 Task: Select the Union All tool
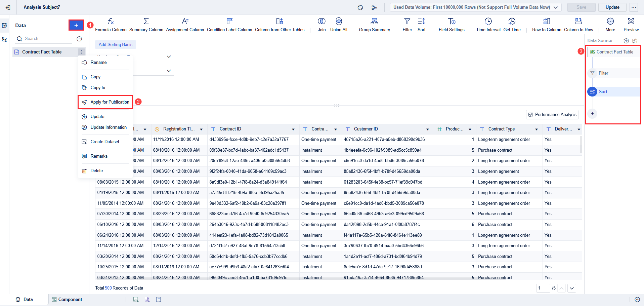(339, 25)
